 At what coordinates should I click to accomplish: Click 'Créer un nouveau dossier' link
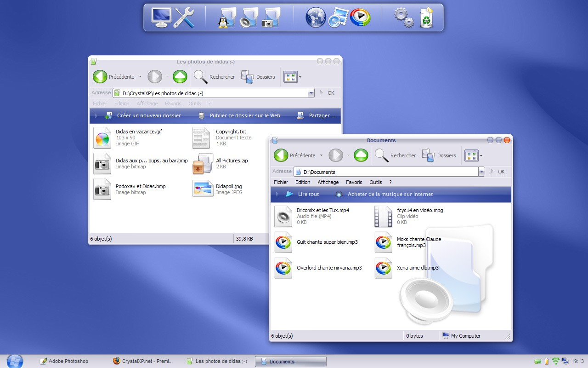pyautogui.click(x=148, y=115)
